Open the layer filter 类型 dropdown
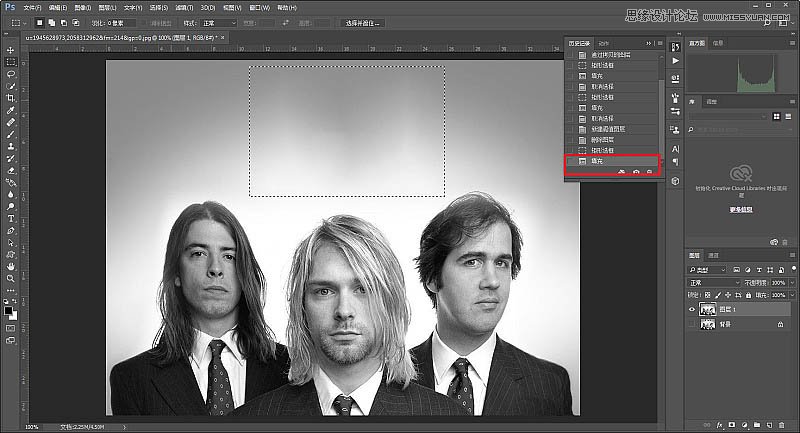Viewport: 800px width, 433px height. pyautogui.click(x=705, y=270)
